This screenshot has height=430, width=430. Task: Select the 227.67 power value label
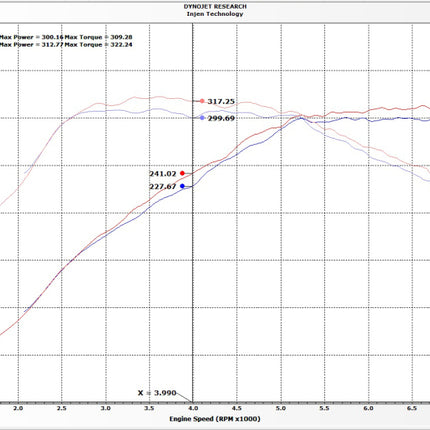(163, 187)
